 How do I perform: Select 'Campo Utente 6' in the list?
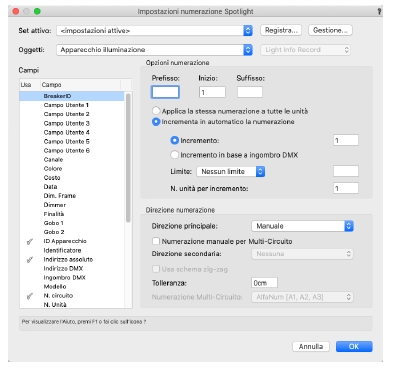[72, 151]
